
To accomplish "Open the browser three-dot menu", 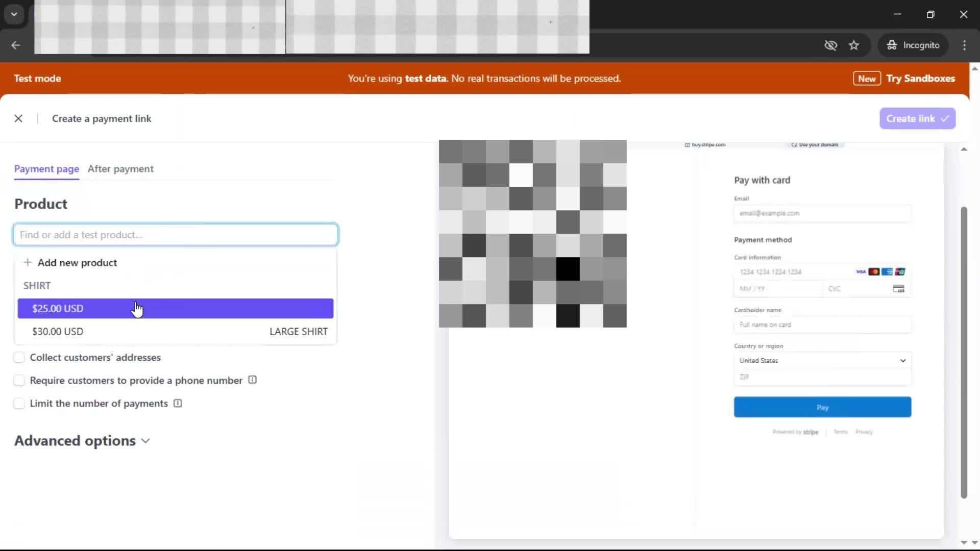I will pos(964,45).
